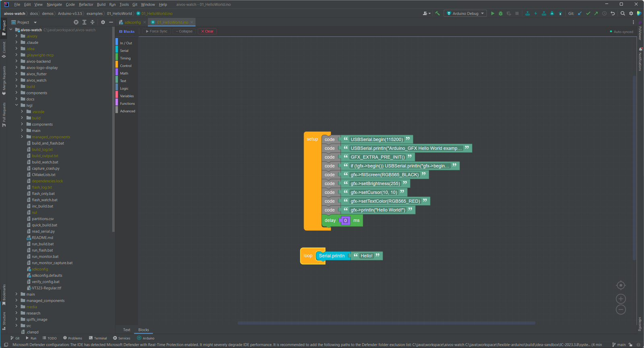
Task: Center the block workspace with crosshair icon
Action: tap(621, 285)
